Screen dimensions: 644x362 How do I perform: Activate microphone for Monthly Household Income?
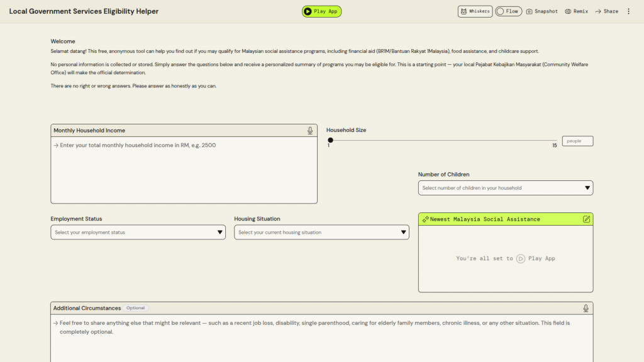click(310, 131)
